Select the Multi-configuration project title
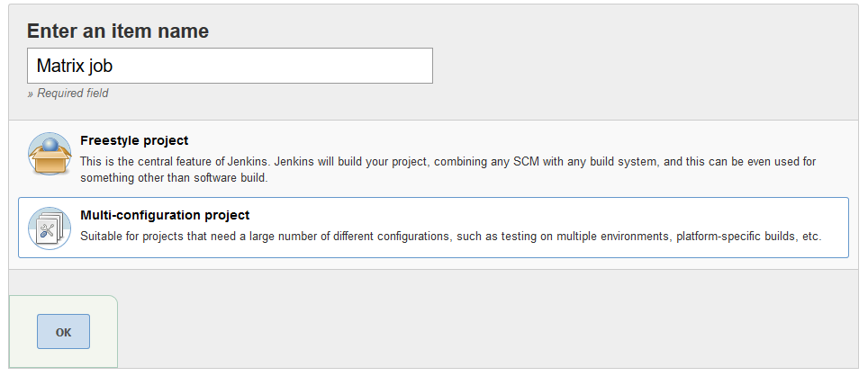This screenshot has width=868, height=376. coord(165,215)
